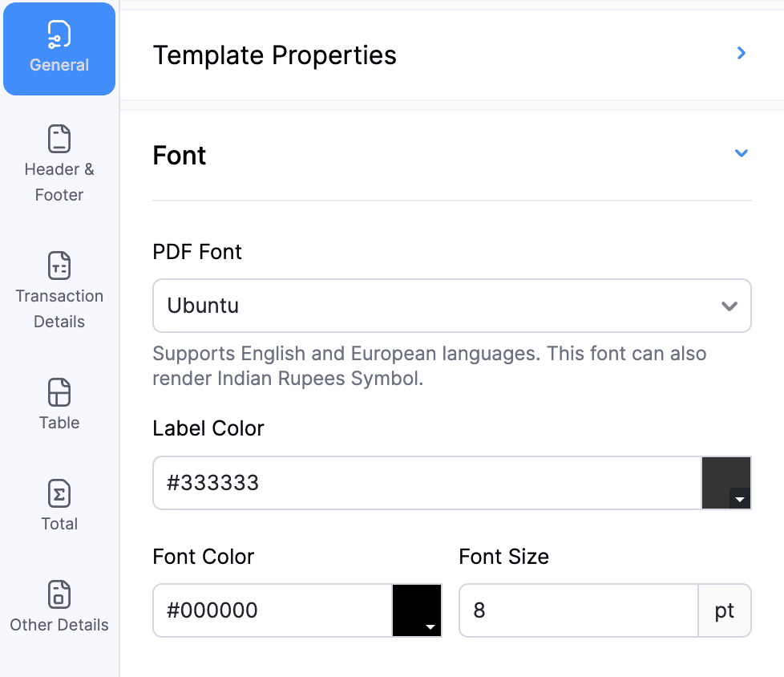The width and height of the screenshot is (784, 677).
Task: Go to the Transaction Details tab label
Action: point(59,309)
